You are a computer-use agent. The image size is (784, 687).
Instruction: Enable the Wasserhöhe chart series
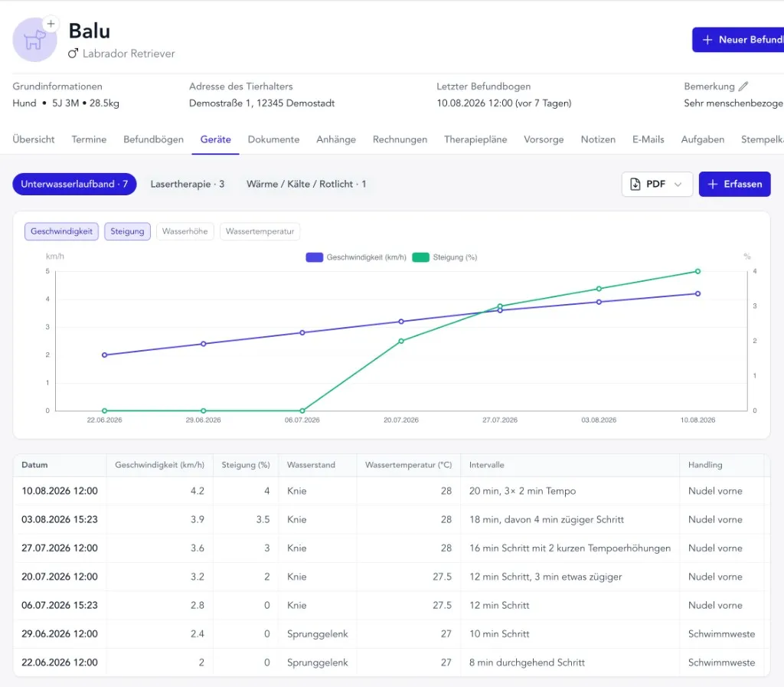click(185, 231)
